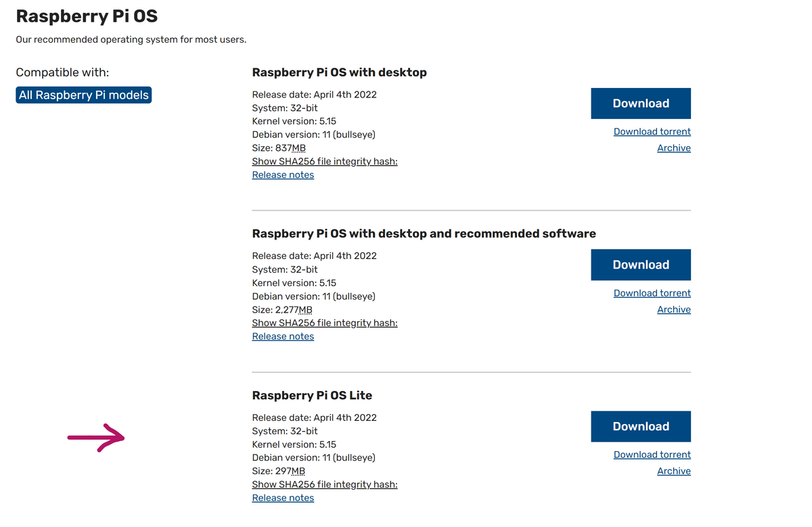Expand SHA256 hash for desktop and recommended software
The width and height of the screenshot is (812, 527).
[324, 323]
